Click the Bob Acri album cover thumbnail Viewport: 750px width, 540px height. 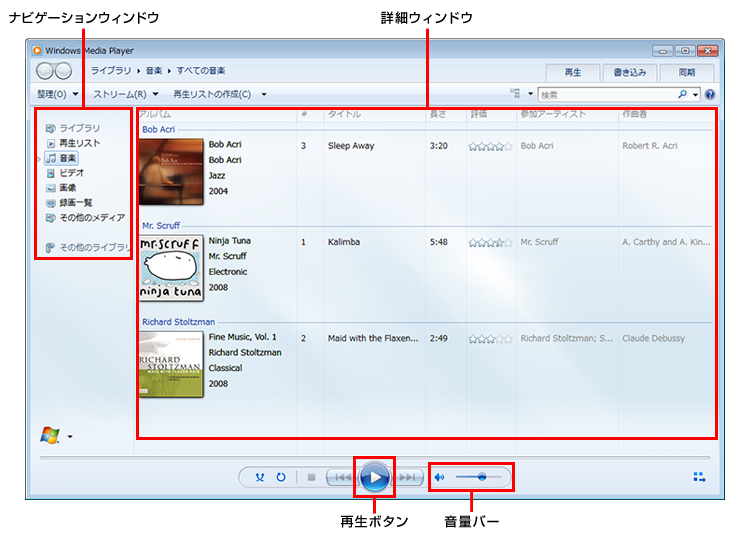(x=171, y=172)
